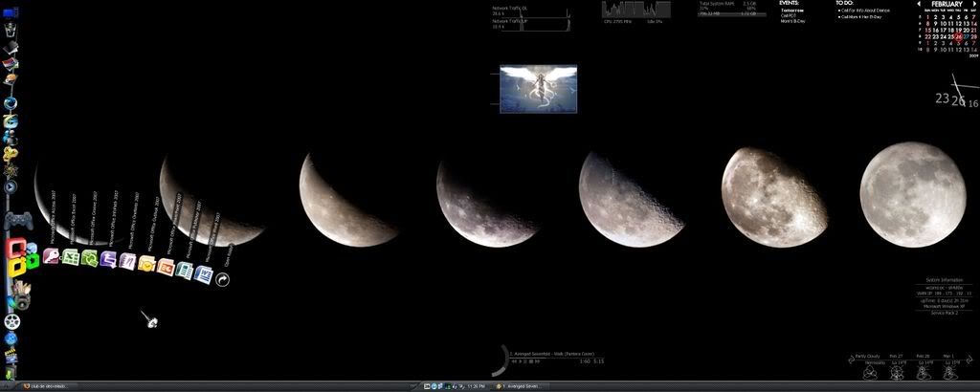980x392 pixels.
Task: Open the Microsoft Office stack icon in the dock
Action: point(21,257)
